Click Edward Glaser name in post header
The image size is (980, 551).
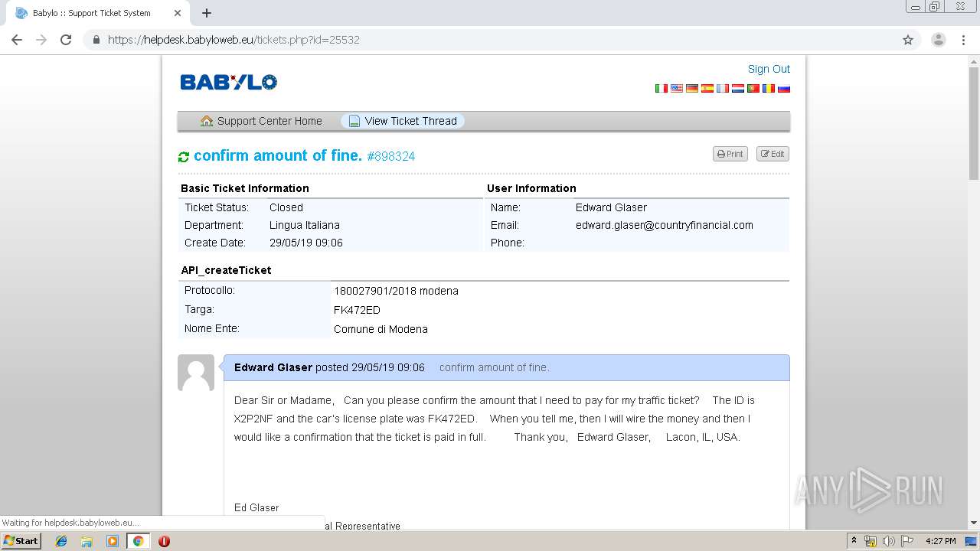273,367
